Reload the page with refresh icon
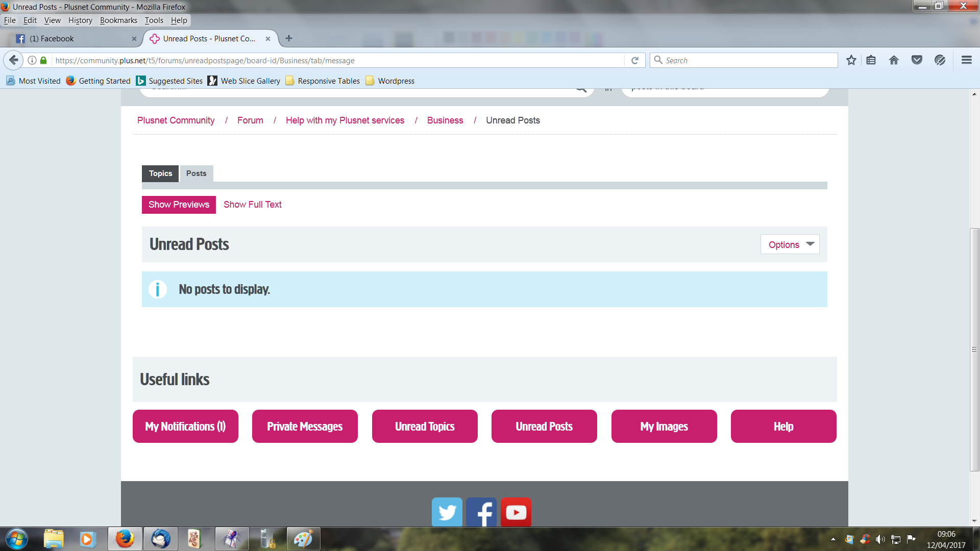 (x=635, y=60)
